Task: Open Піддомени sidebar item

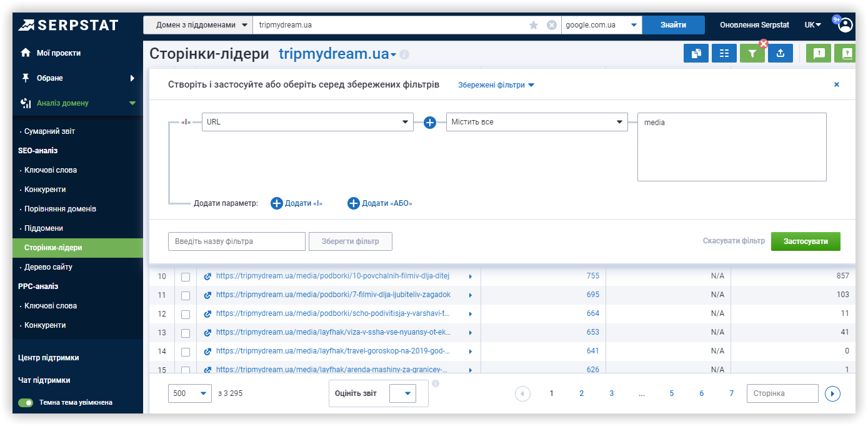Action: pos(44,228)
